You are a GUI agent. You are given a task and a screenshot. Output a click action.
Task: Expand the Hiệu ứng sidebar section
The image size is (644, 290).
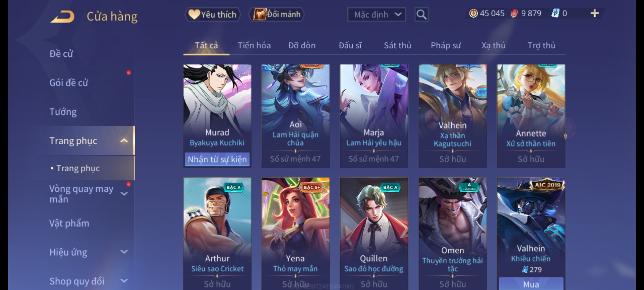click(124, 252)
